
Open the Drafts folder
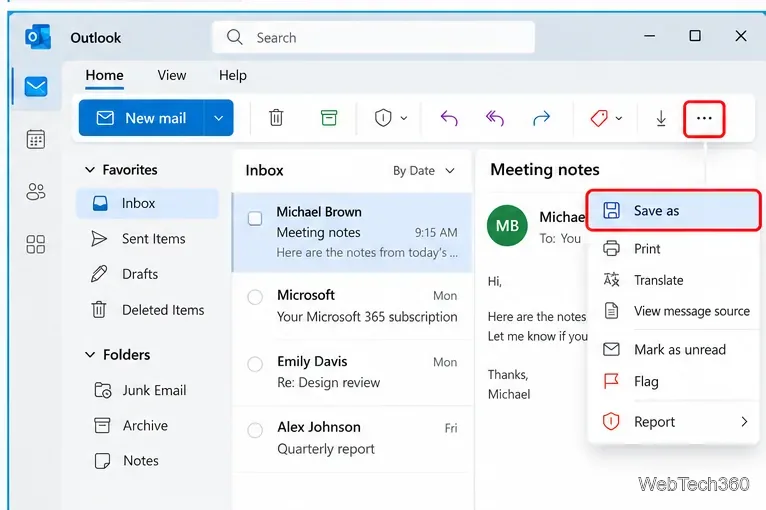click(x=147, y=274)
